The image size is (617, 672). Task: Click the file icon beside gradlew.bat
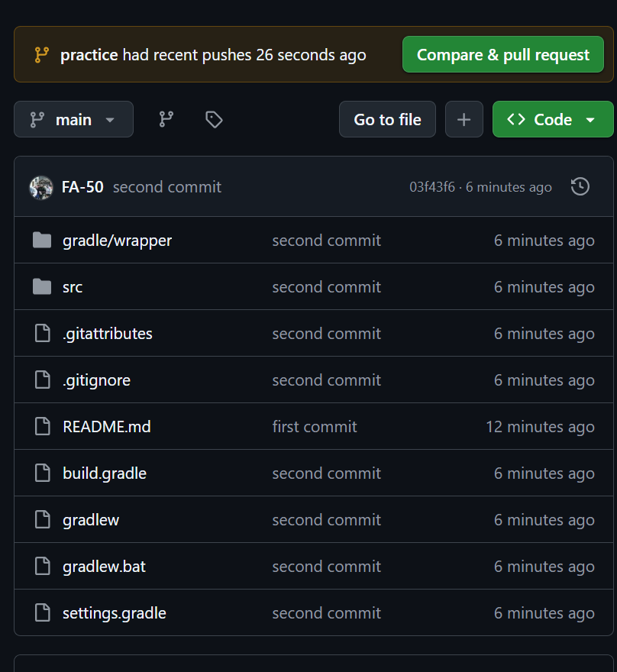pyautogui.click(x=43, y=566)
